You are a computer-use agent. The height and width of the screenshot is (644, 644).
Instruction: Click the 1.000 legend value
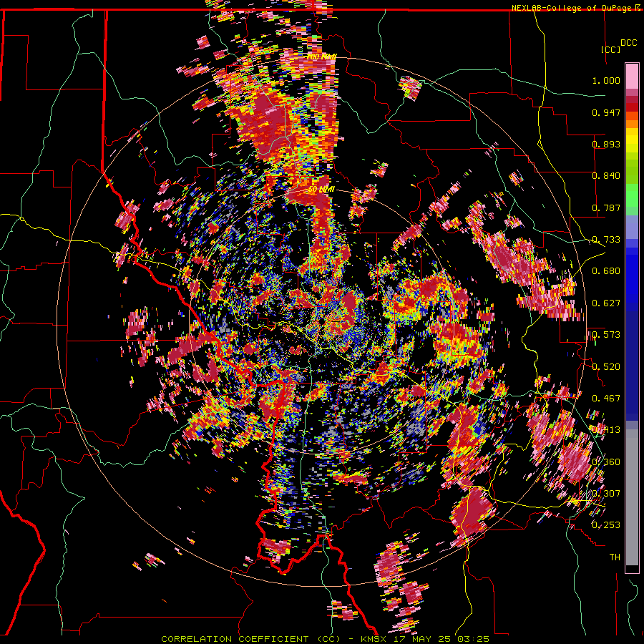tap(606, 80)
